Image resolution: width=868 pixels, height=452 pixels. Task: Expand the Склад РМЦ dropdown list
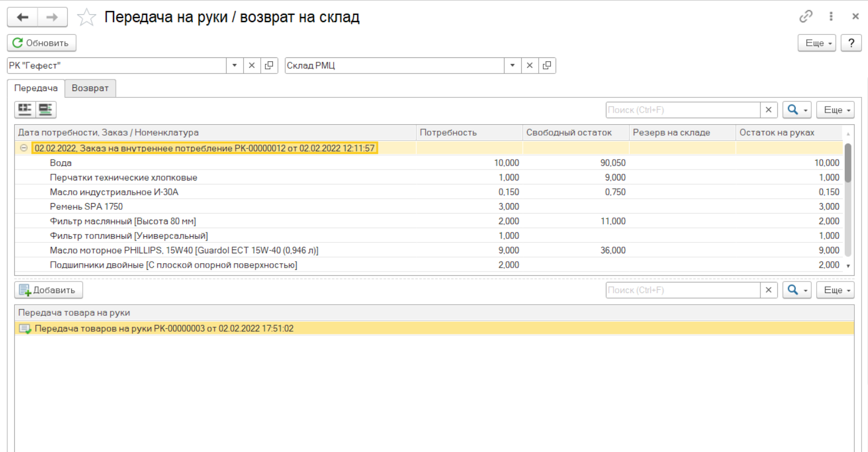click(512, 66)
